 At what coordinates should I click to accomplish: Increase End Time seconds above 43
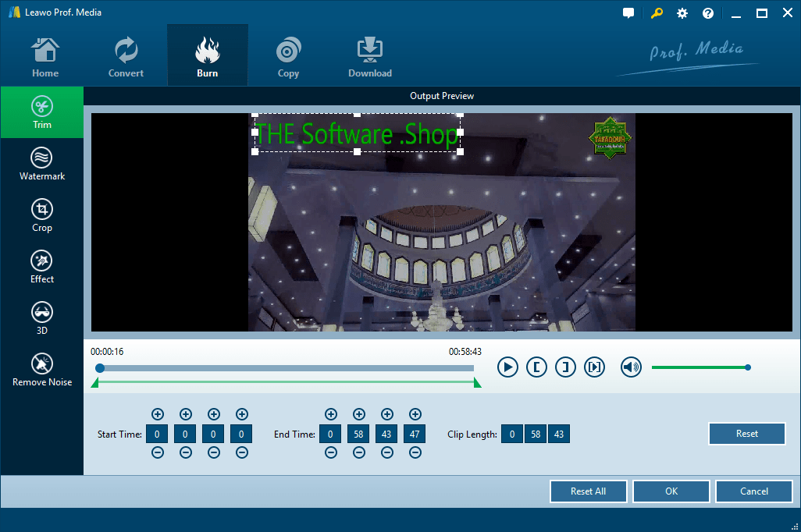pyautogui.click(x=387, y=414)
